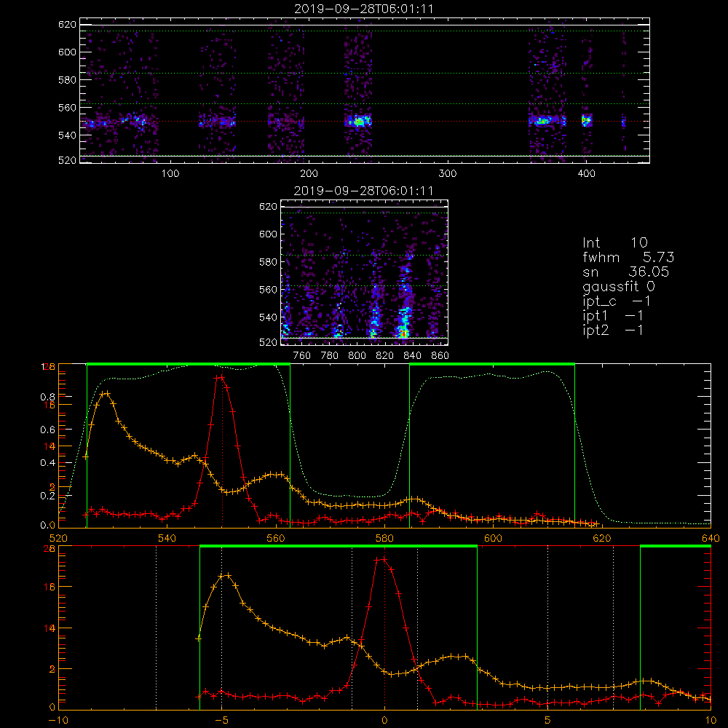This screenshot has width=728, height=728.
Task: Click x-axis label 860 on middle spectrogram
Action: point(440,356)
